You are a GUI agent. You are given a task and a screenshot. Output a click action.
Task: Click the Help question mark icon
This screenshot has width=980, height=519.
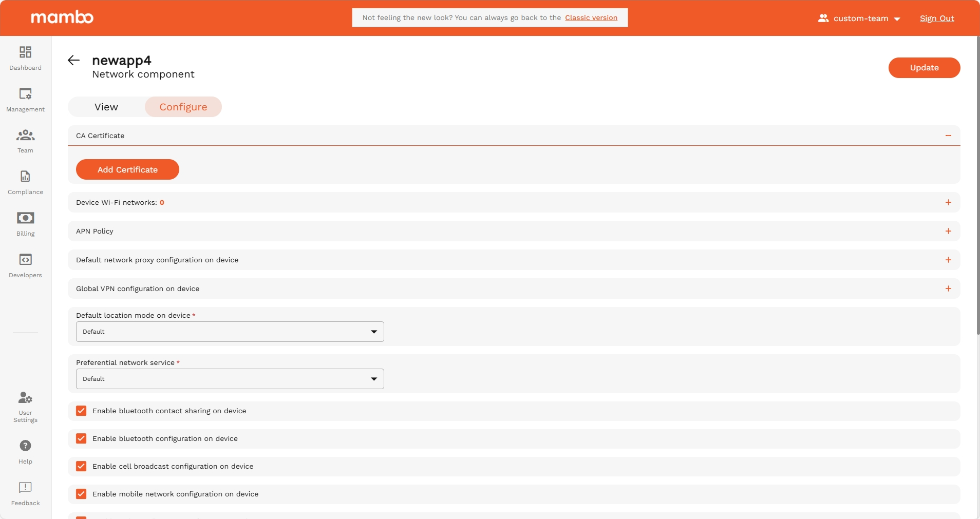pyautogui.click(x=25, y=446)
